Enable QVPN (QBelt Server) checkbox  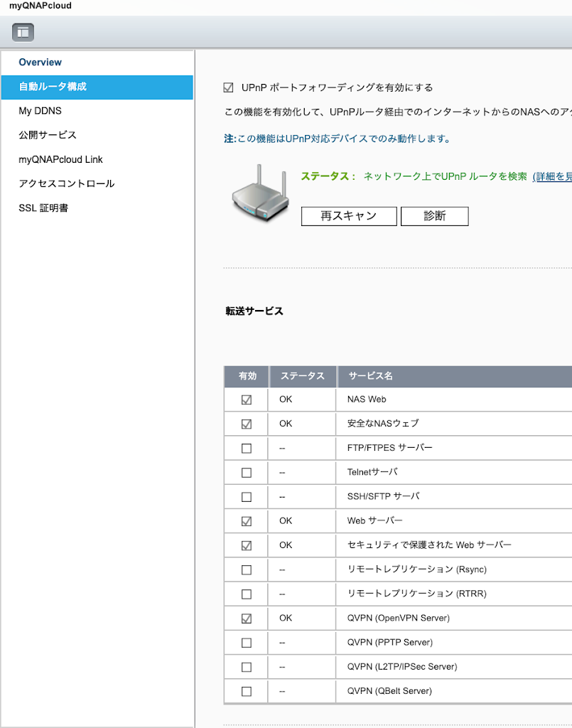coord(247,691)
